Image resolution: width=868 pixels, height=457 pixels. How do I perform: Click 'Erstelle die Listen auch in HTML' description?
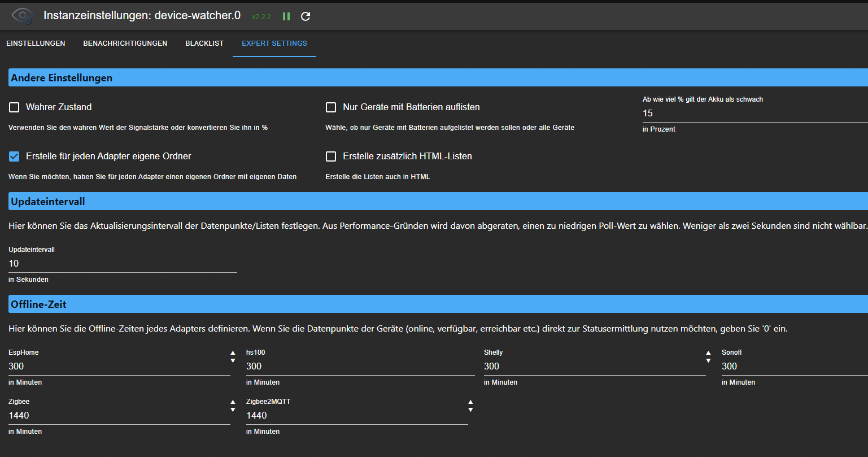pyautogui.click(x=378, y=177)
